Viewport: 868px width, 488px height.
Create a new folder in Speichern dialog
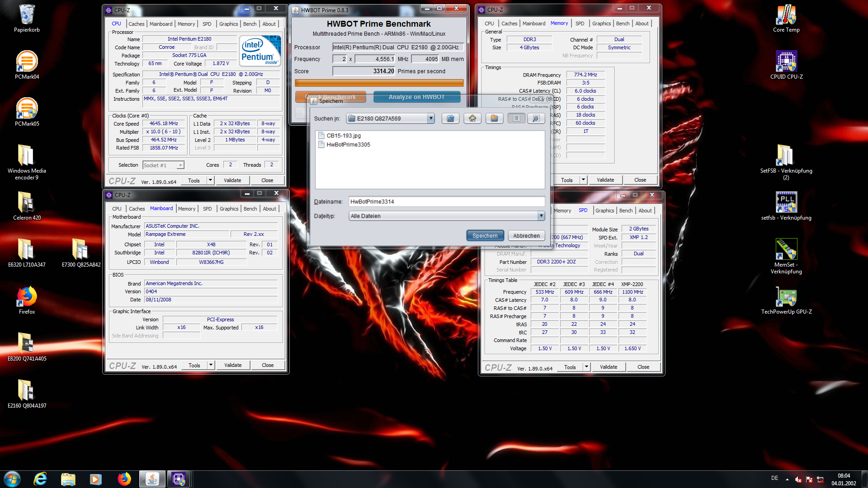494,118
